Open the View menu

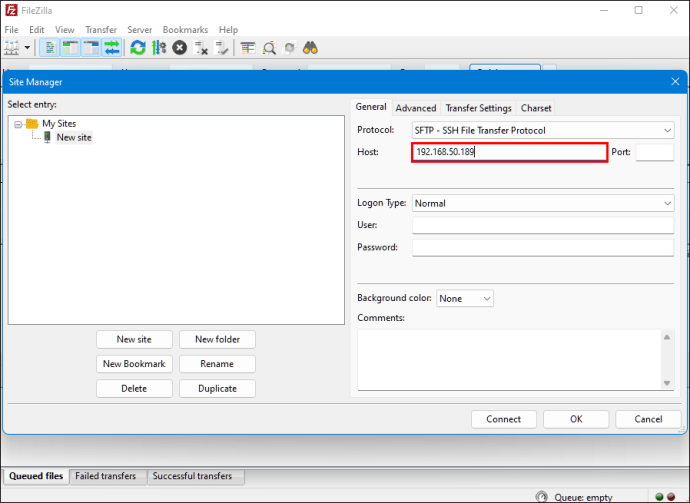(65, 29)
